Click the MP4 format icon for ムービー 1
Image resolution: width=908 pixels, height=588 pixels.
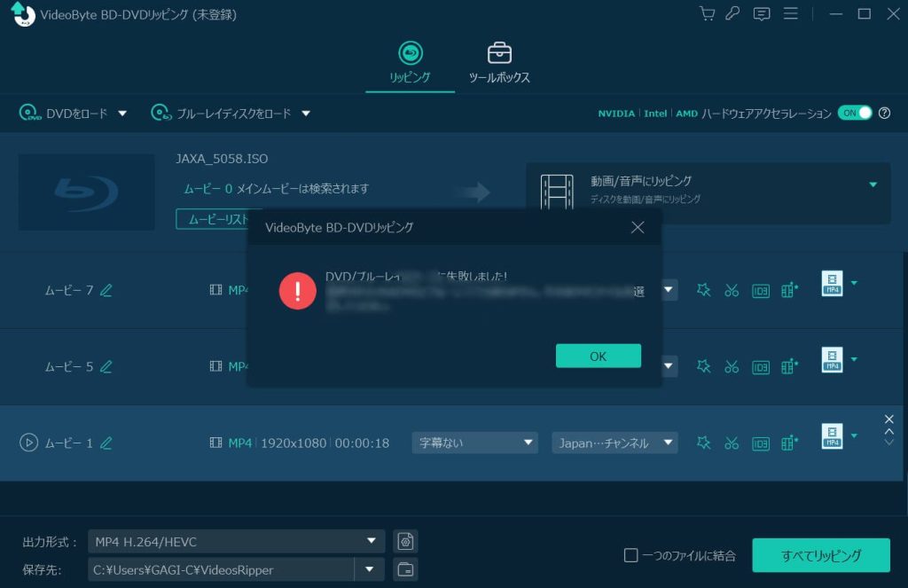(832, 436)
